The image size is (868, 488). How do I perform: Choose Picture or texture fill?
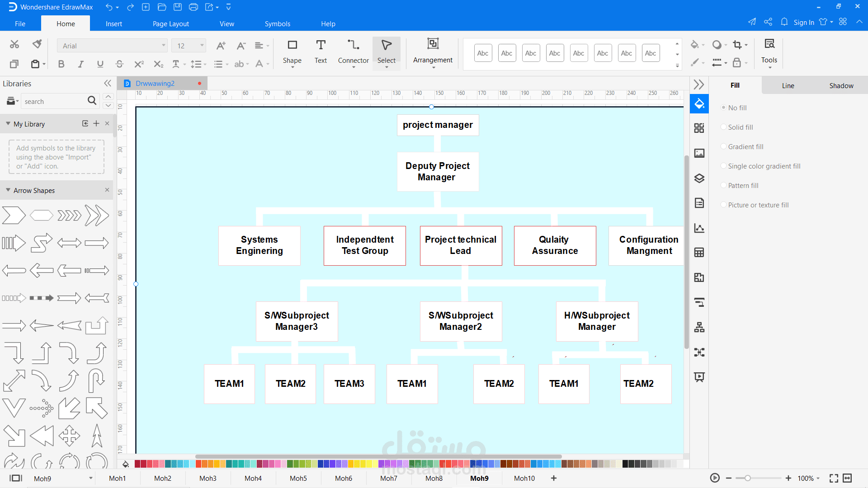755,205
